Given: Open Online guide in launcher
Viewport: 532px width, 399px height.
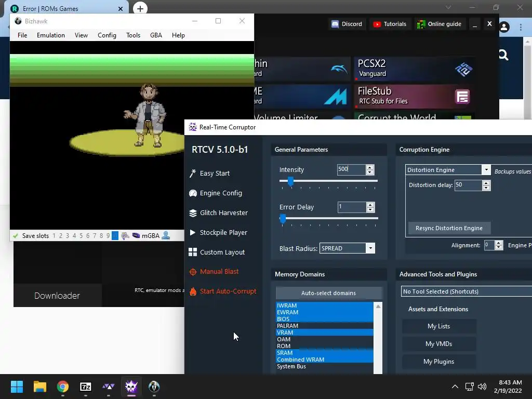Looking at the screenshot, I should pyautogui.click(x=440, y=24).
